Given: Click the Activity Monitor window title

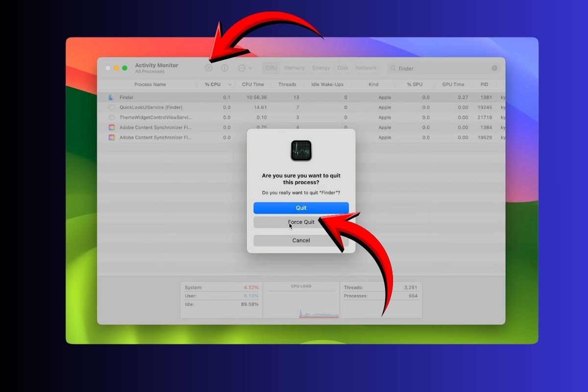Looking at the screenshot, I should (x=156, y=65).
